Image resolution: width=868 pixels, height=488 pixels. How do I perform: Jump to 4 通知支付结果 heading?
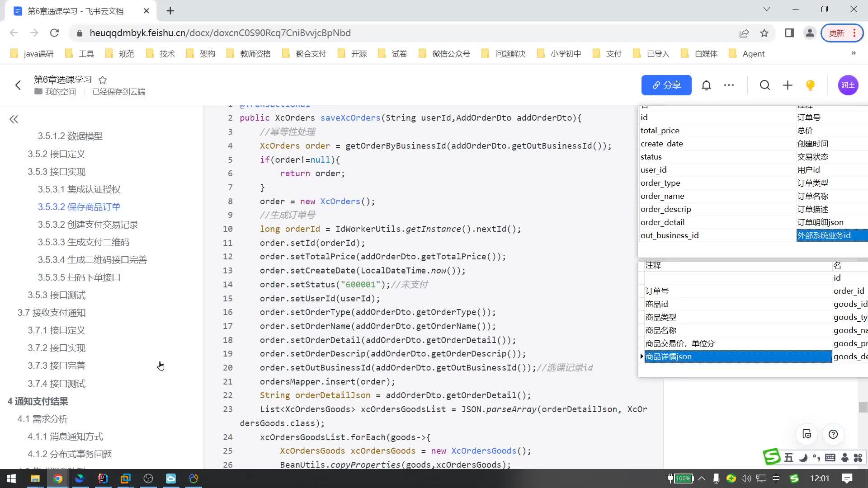pyautogui.click(x=38, y=401)
